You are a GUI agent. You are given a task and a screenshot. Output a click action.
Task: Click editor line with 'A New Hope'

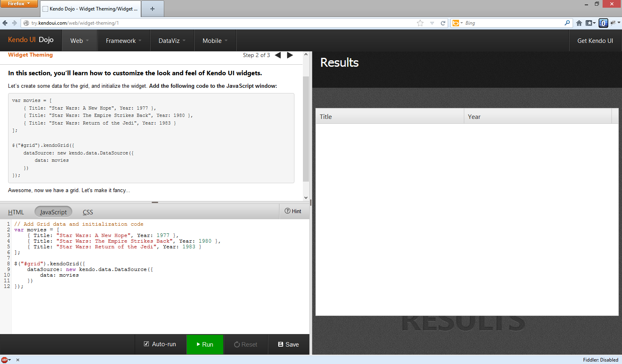point(103,235)
